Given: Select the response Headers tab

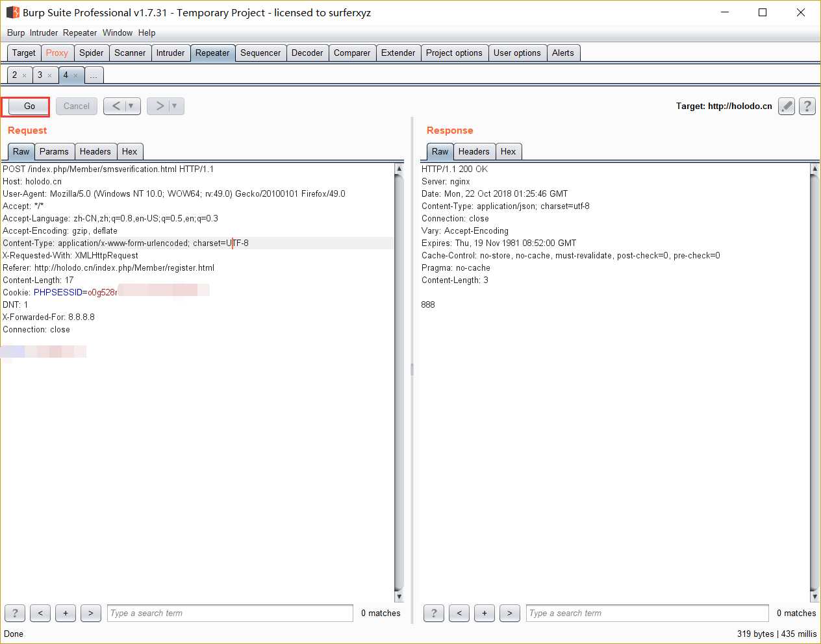Looking at the screenshot, I should [474, 151].
